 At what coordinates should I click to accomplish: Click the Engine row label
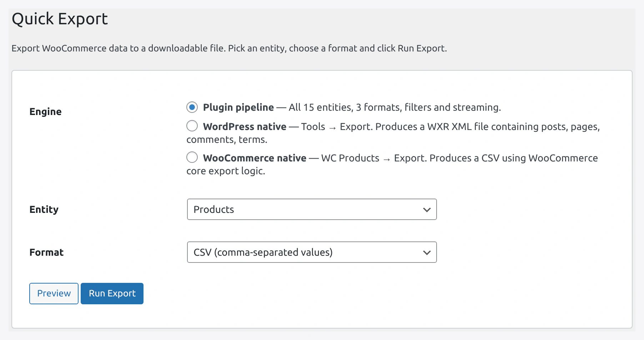point(45,112)
